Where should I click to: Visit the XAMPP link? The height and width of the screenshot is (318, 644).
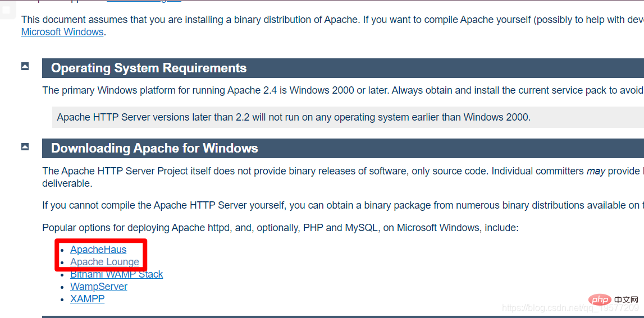click(87, 299)
